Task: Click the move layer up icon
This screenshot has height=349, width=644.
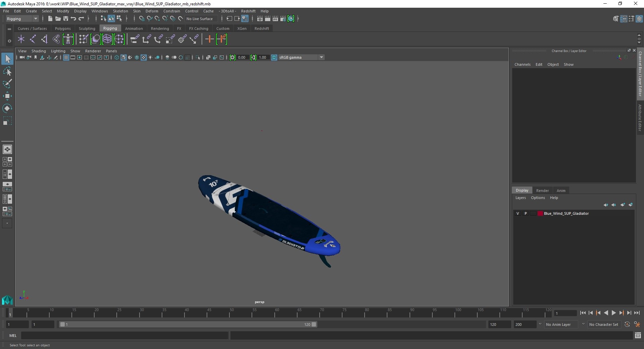Action: (x=606, y=205)
